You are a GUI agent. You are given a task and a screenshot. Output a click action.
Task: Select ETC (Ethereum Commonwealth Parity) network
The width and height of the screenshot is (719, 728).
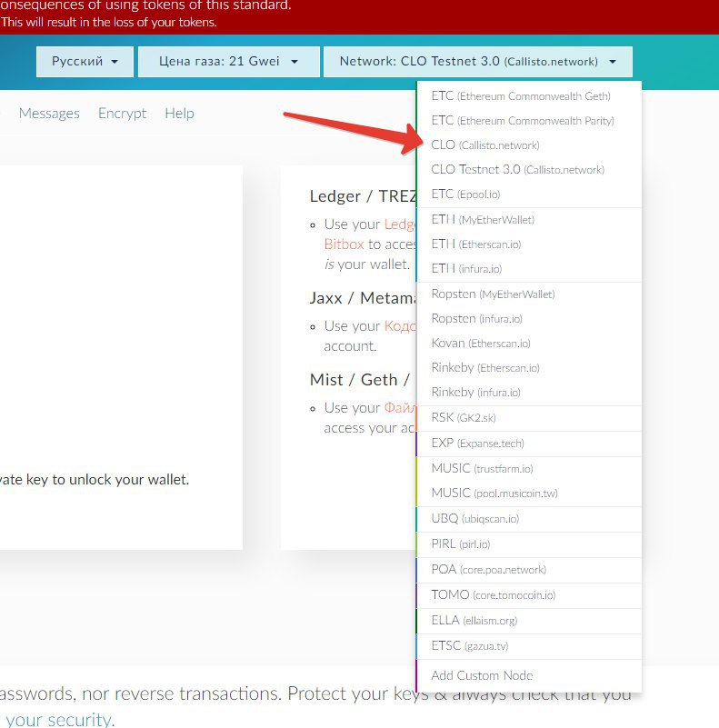click(529, 121)
